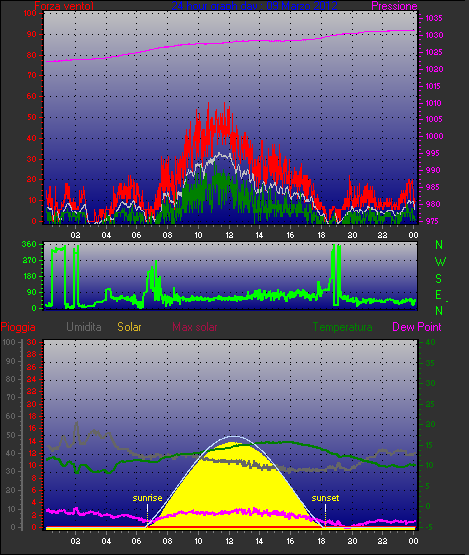Click the "995" pressure axis value
Image resolution: width=469 pixels, height=555 pixels.
pyautogui.click(x=434, y=153)
